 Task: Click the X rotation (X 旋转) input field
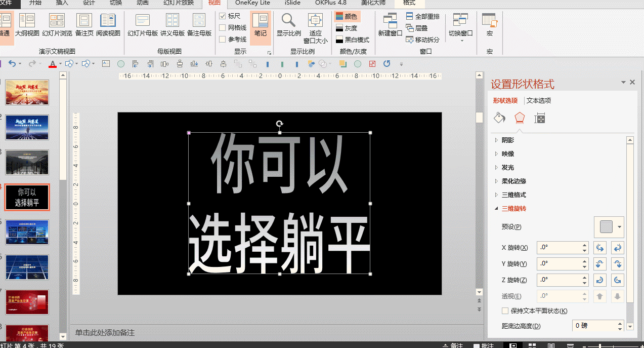559,248
